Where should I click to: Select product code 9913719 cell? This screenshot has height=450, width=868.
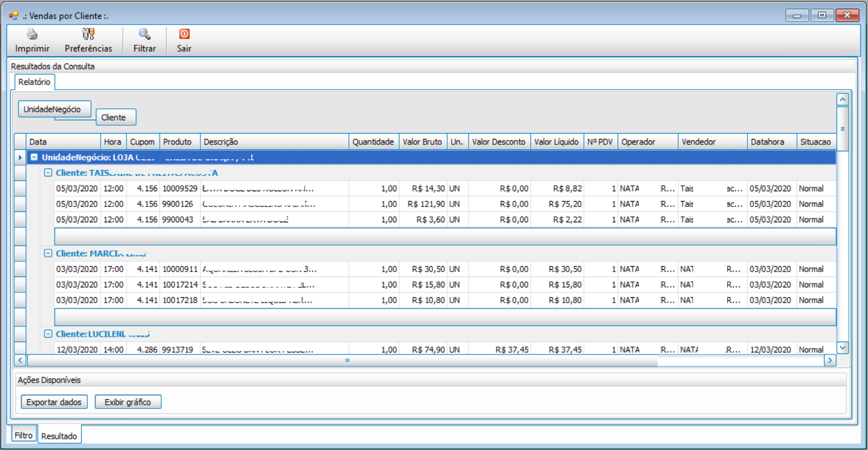click(x=180, y=349)
